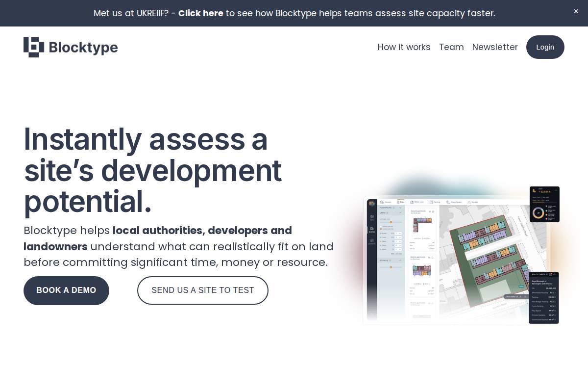Screen dimensions: 588x368
Task: Select SEND US A SITE TO TEST
Action: [203, 290]
